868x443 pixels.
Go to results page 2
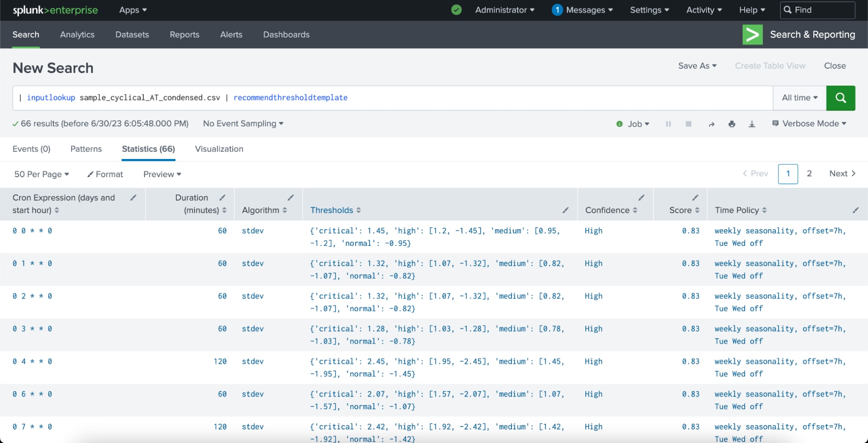pyautogui.click(x=809, y=174)
